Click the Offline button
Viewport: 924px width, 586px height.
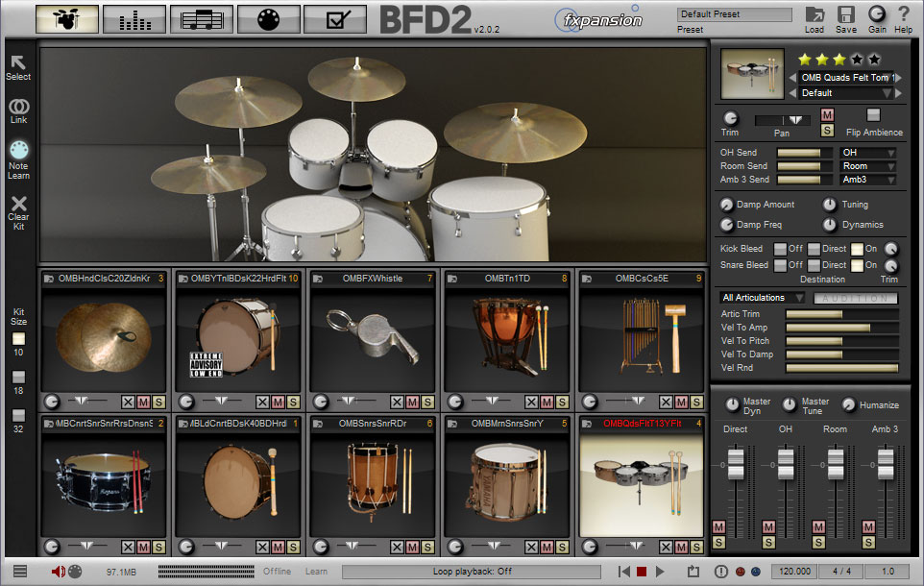point(277,572)
